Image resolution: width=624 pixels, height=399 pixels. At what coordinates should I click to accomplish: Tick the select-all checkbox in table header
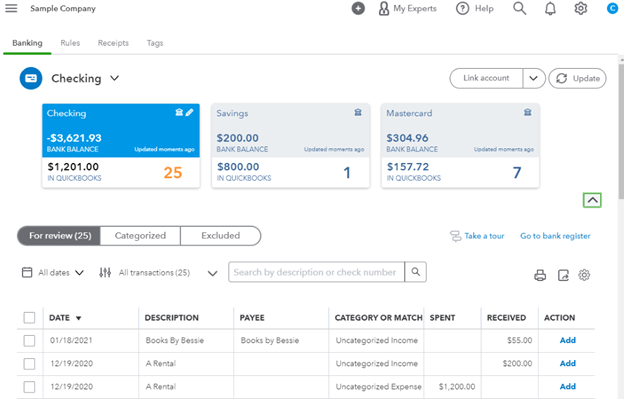tap(29, 317)
